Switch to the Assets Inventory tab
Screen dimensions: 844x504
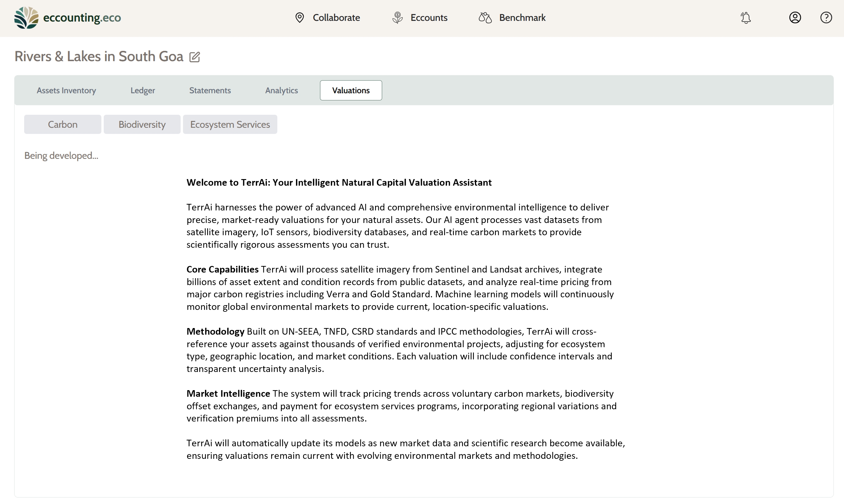(66, 90)
